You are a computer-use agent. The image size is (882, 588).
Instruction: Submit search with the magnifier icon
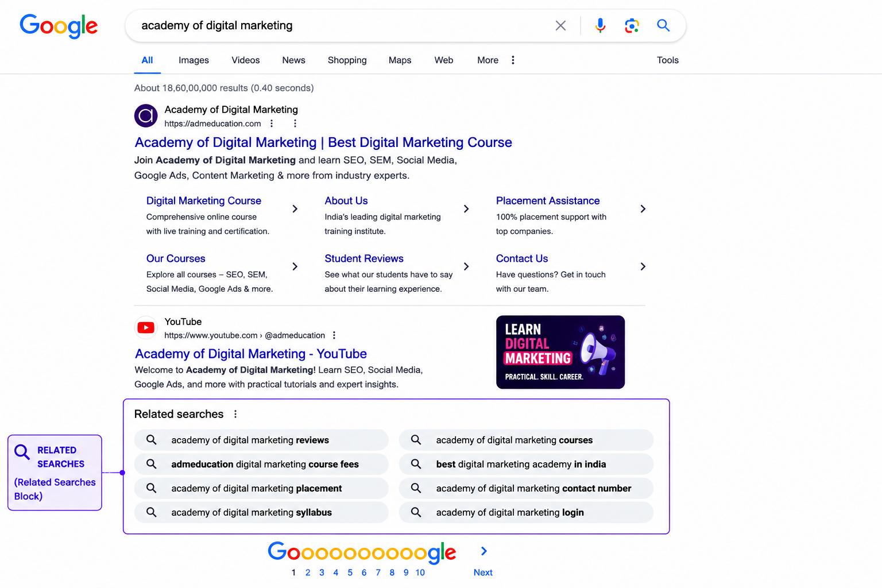coord(663,25)
